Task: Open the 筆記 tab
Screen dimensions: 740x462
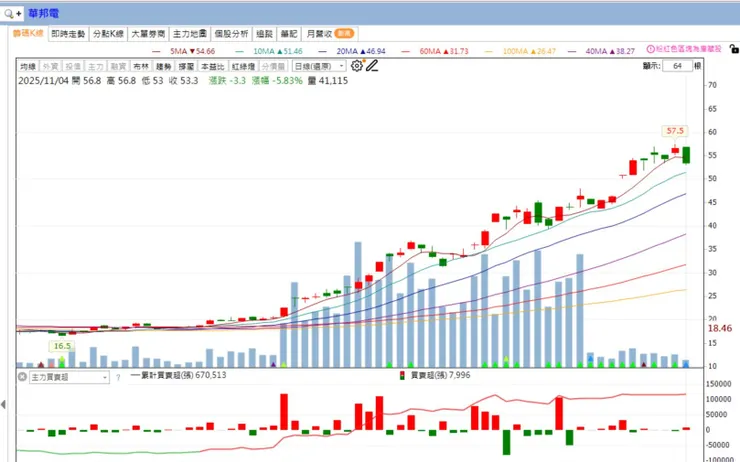Action: [289, 34]
